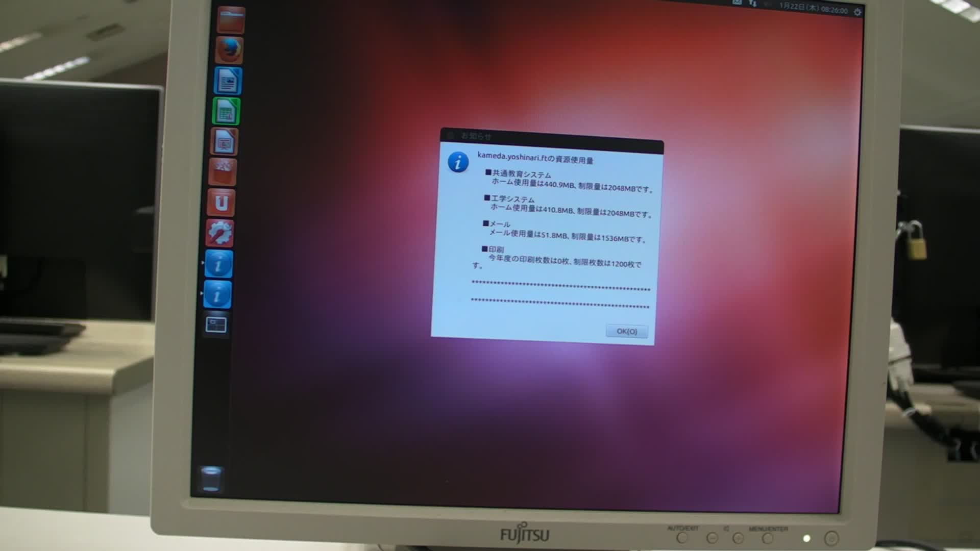The width and height of the screenshot is (980, 551).
Task: Select the upper blue info launcher icon
Action: point(218,264)
